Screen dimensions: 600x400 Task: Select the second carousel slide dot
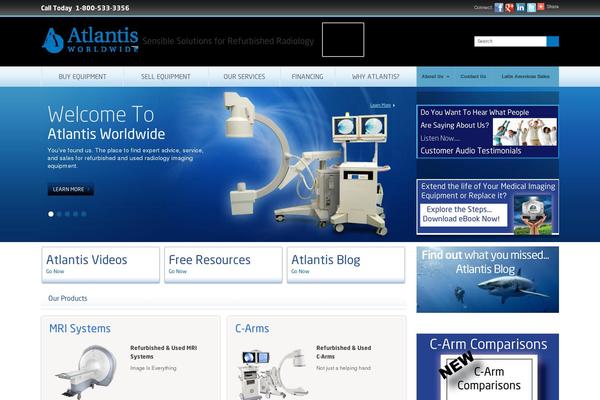(x=59, y=214)
